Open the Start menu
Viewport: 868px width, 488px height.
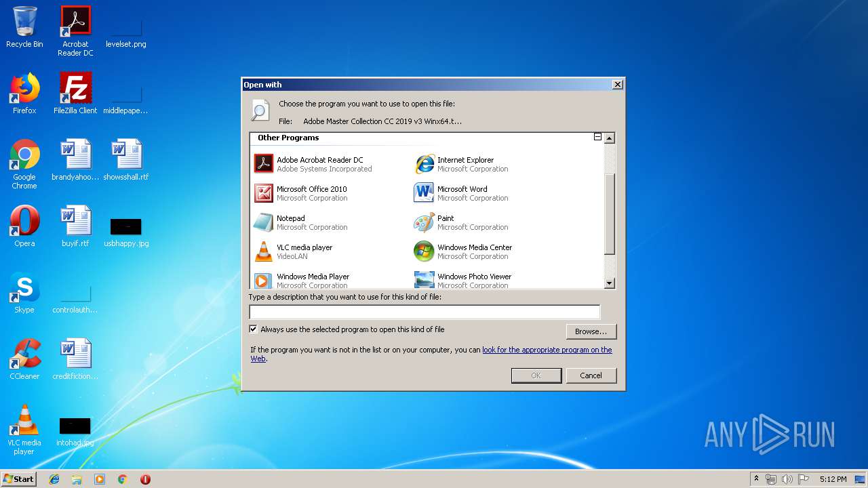pos(18,479)
